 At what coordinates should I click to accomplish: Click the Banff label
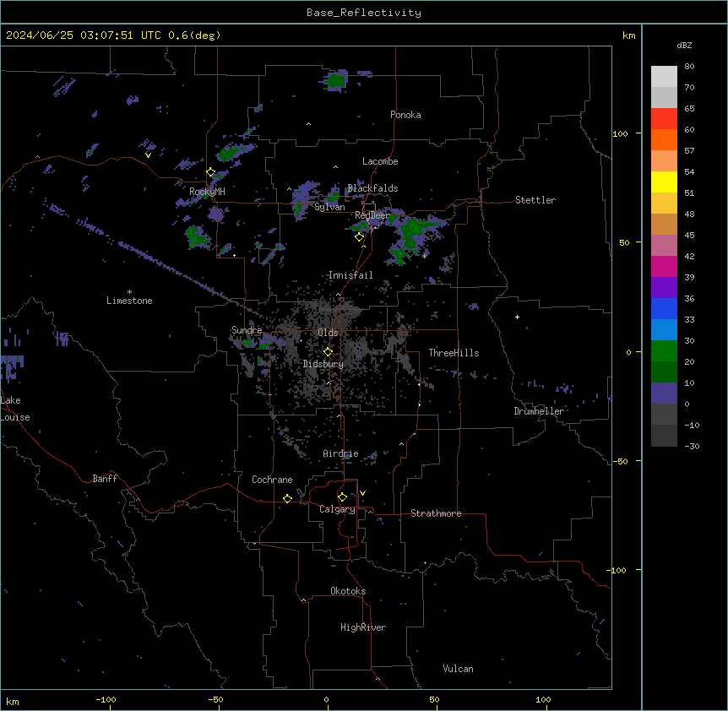[x=105, y=479]
